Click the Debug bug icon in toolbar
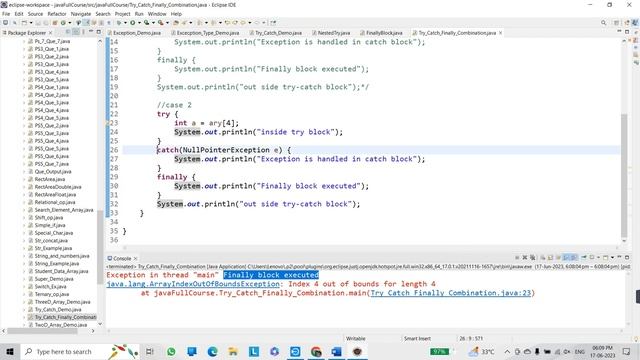 pyautogui.click(x=118, y=23)
